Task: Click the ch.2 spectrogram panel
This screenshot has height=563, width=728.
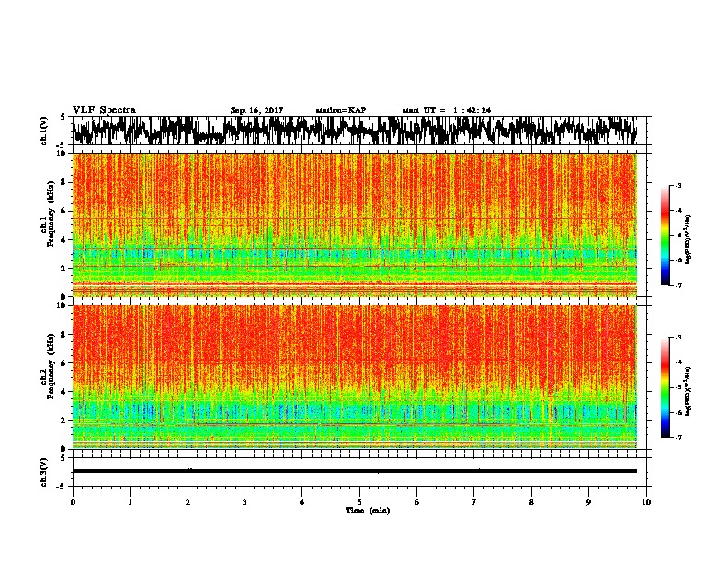Action: click(x=354, y=377)
